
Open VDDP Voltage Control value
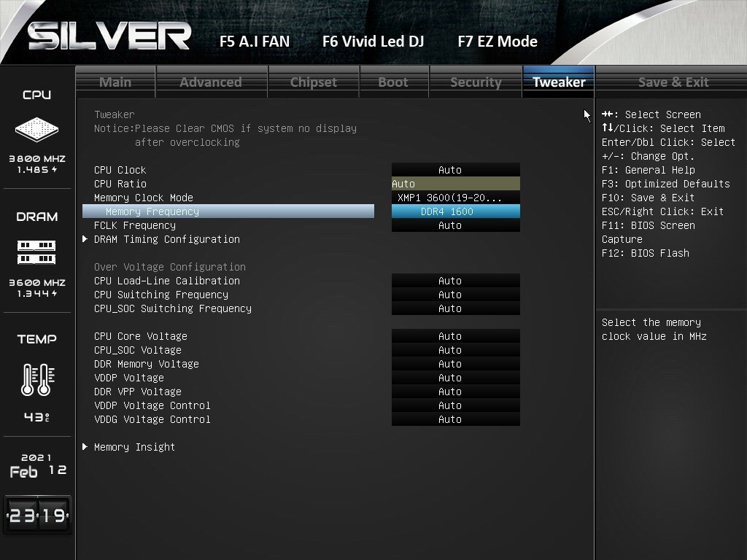(455, 405)
